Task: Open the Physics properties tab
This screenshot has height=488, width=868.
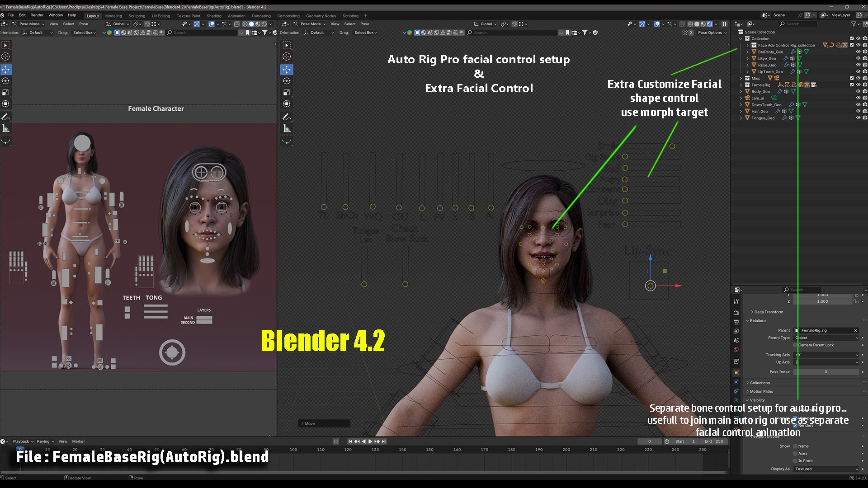Action: coord(736,382)
